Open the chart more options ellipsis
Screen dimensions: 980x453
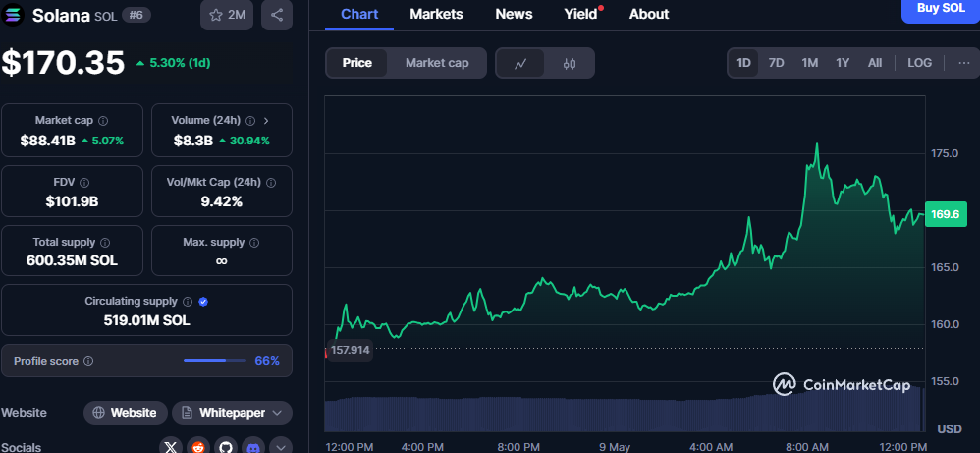(963, 63)
